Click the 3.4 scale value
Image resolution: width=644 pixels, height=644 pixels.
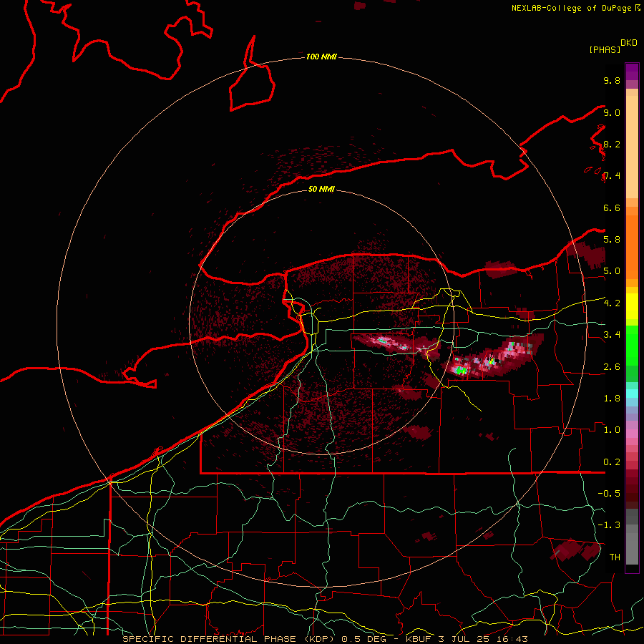click(x=612, y=335)
